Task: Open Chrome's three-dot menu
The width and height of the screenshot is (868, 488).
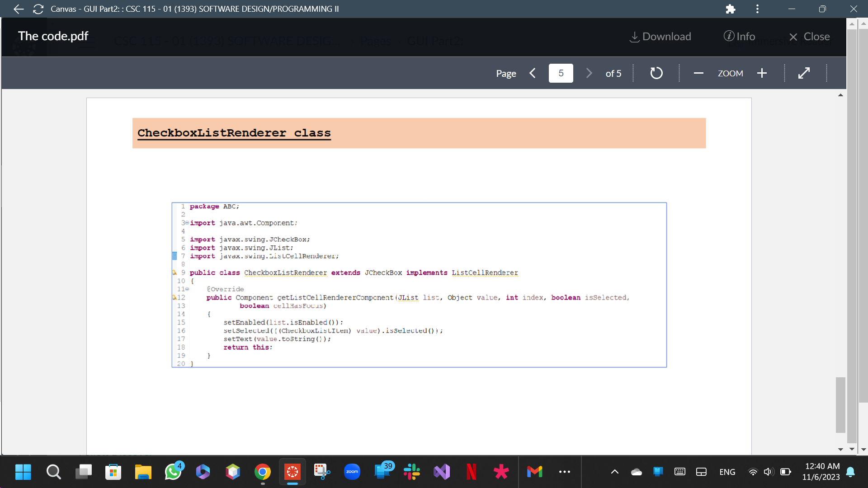Action: coord(757,9)
